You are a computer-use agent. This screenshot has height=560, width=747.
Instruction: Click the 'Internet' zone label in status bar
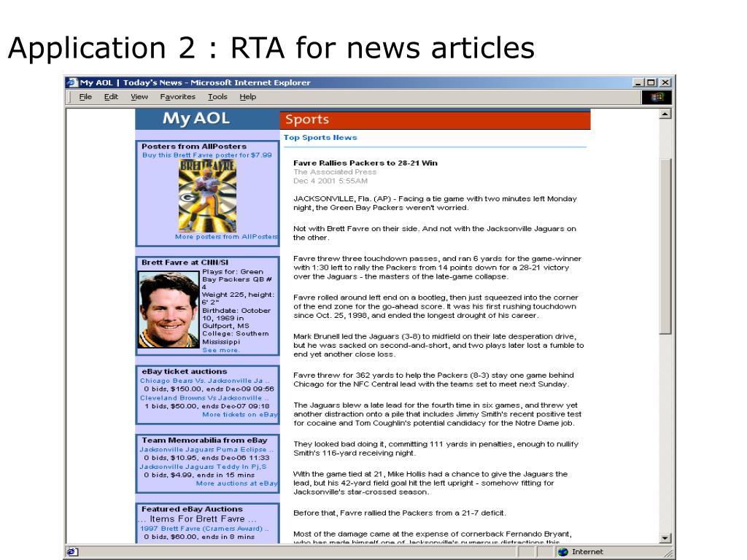click(x=587, y=552)
